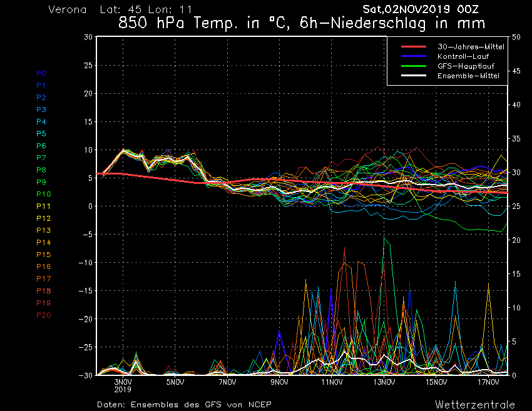Screen dimensions: 532x411
Task: Click the P20 ensemble member label
Action: pos(43,315)
